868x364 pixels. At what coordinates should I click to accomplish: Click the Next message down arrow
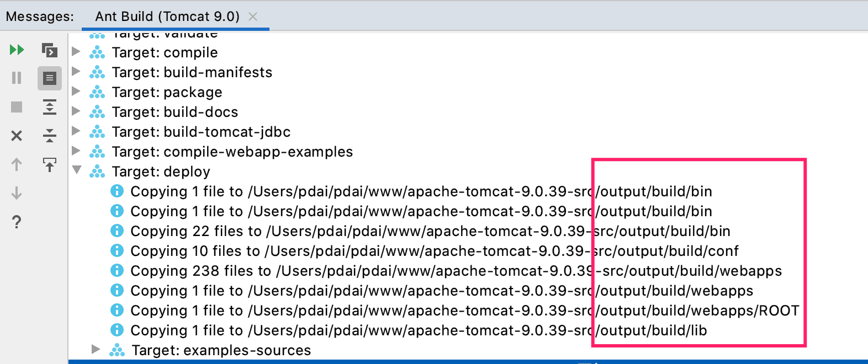click(17, 193)
